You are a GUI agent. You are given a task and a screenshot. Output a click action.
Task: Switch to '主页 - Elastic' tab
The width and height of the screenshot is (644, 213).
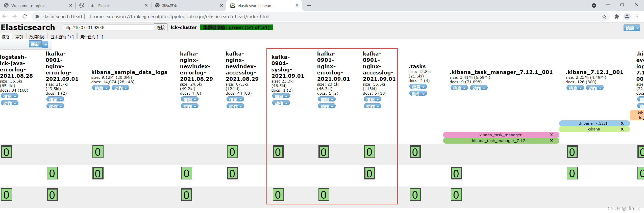(x=113, y=5)
